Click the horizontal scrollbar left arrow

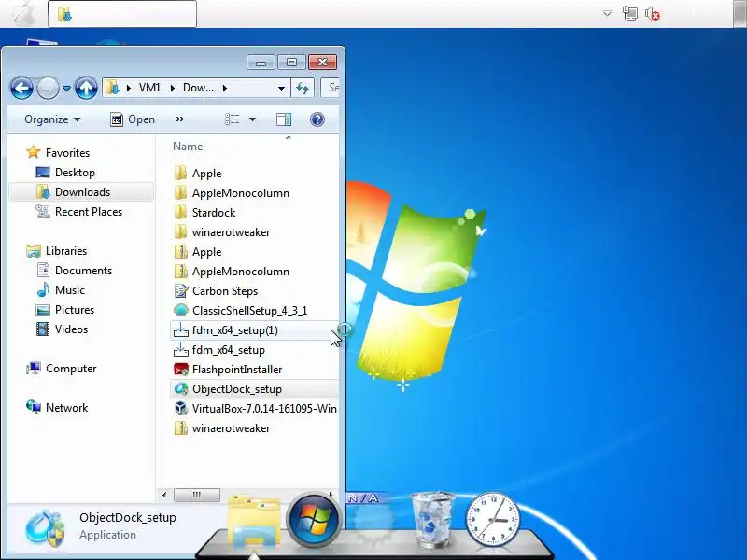[x=164, y=495]
